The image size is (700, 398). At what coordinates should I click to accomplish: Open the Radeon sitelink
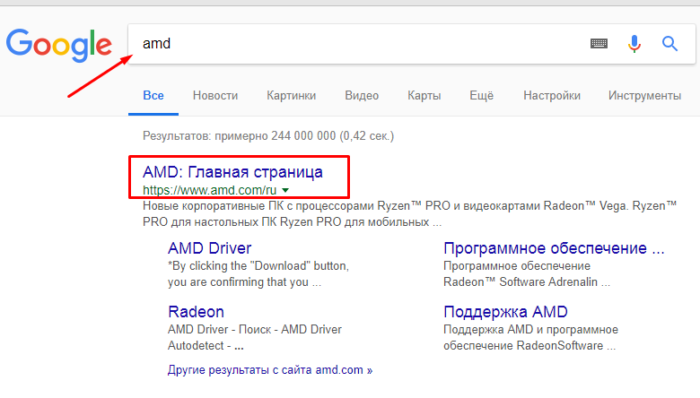click(x=196, y=311)
